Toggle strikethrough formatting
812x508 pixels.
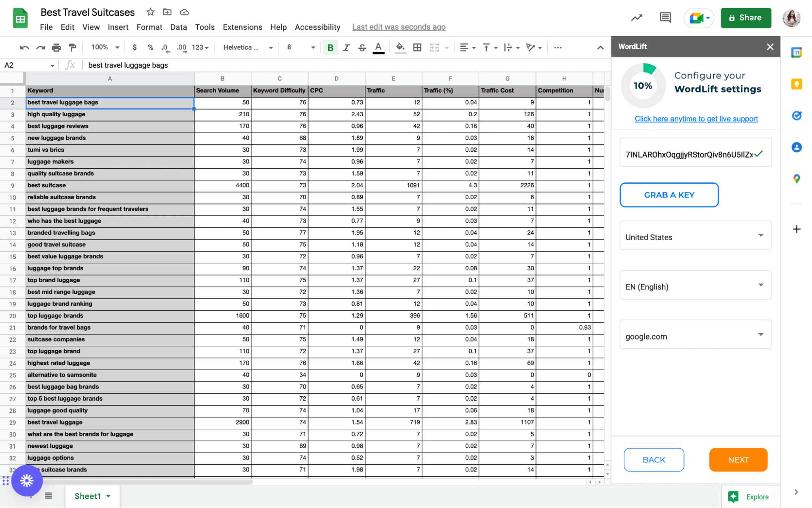[x=362, y=48]
